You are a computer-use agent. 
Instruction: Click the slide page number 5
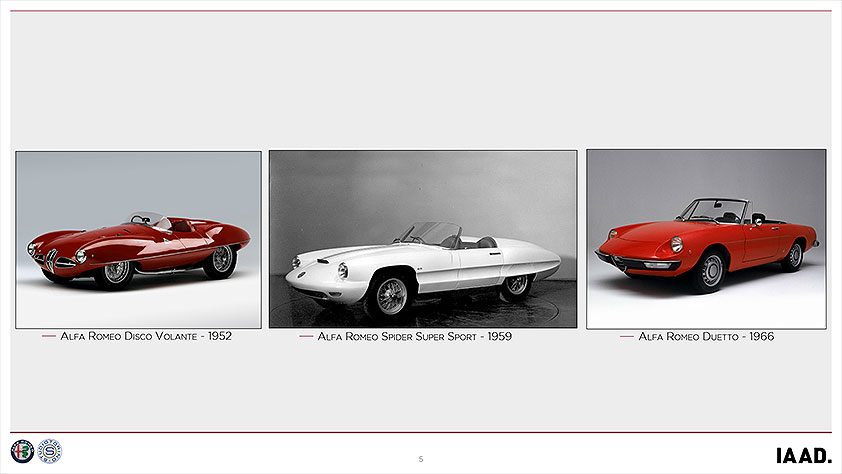[421, 459]
